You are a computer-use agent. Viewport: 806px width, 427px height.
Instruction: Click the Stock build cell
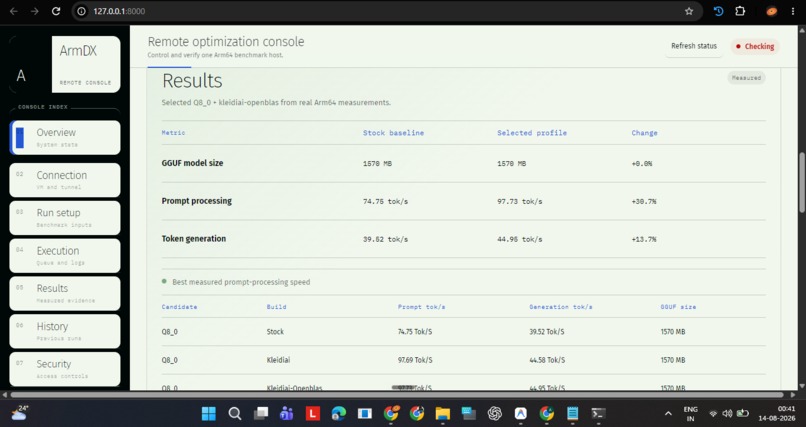click(x=275, y=332)
